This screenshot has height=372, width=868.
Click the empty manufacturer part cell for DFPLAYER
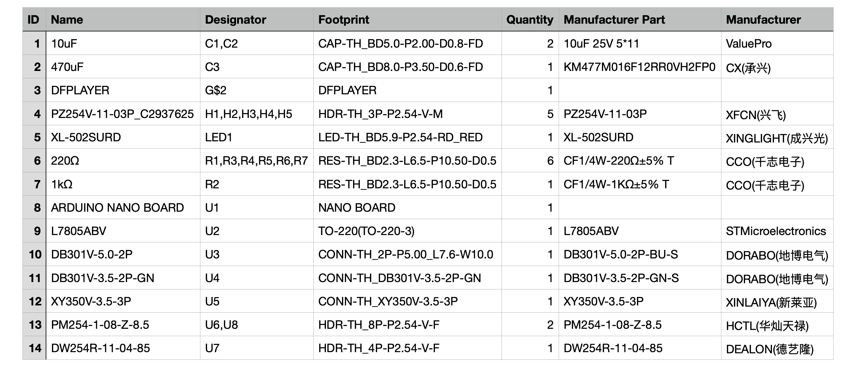tap(639, 90)
